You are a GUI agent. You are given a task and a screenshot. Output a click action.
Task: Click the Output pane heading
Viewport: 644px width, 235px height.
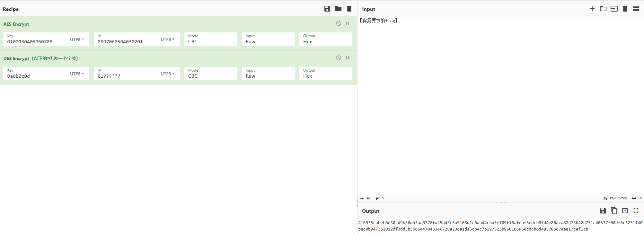[x=371, y=211]
